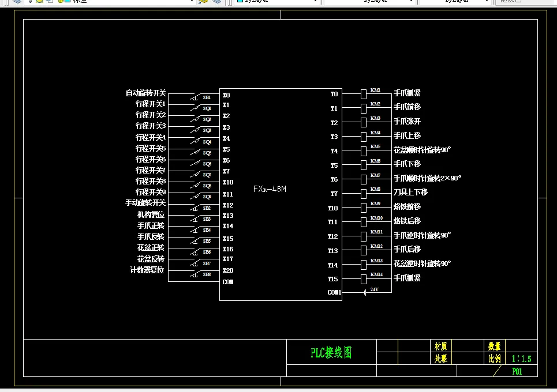Click the KM1 contactor coil symbol
Viewport: 557px width, 392px height.
point(364,94)
